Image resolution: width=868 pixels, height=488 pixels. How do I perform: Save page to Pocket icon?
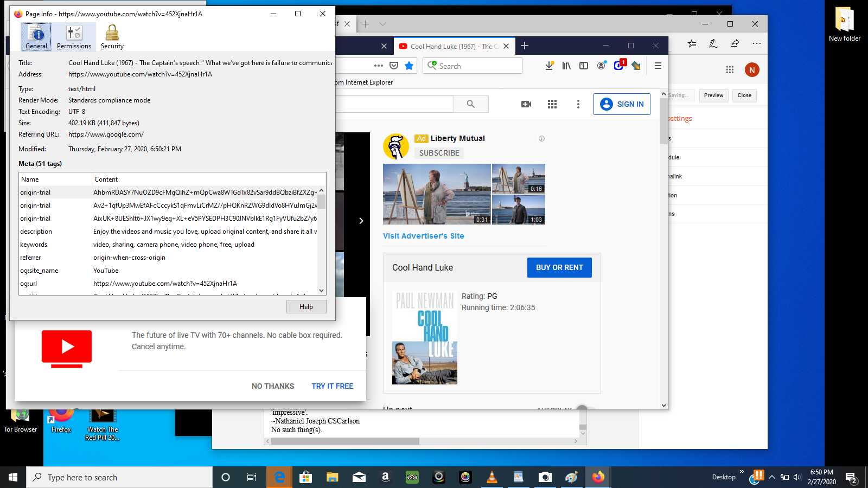(x=394, y=66)
